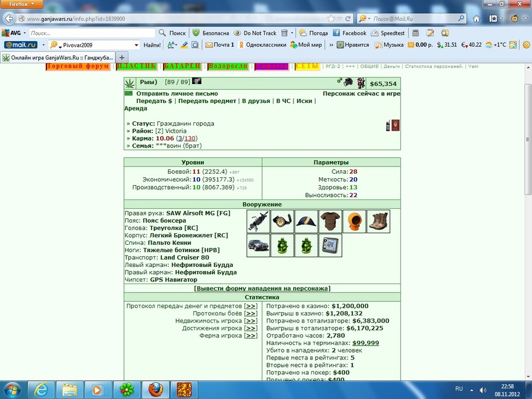The width and height of the screenshot is (532, 399).
Task: Click the Передать $ link
Action: click(154, 101)
